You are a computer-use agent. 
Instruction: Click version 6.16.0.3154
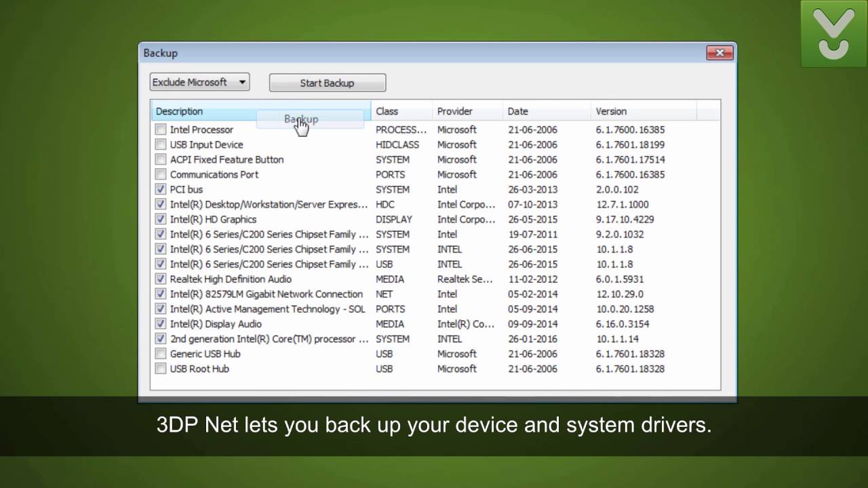pos(622,323)
